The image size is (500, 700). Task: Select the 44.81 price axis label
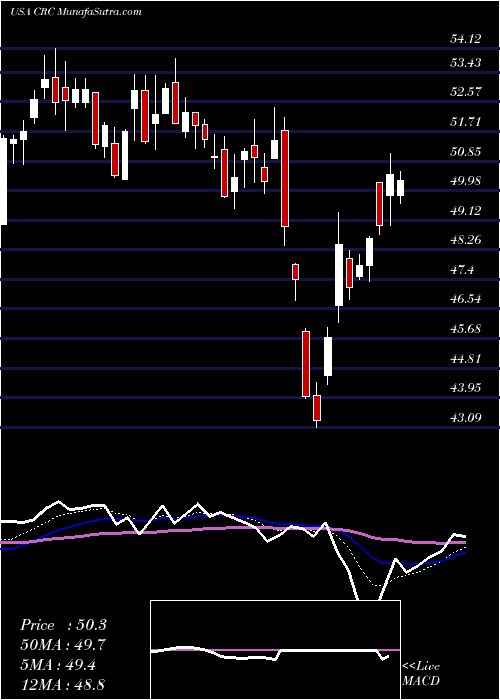point(466,358)
